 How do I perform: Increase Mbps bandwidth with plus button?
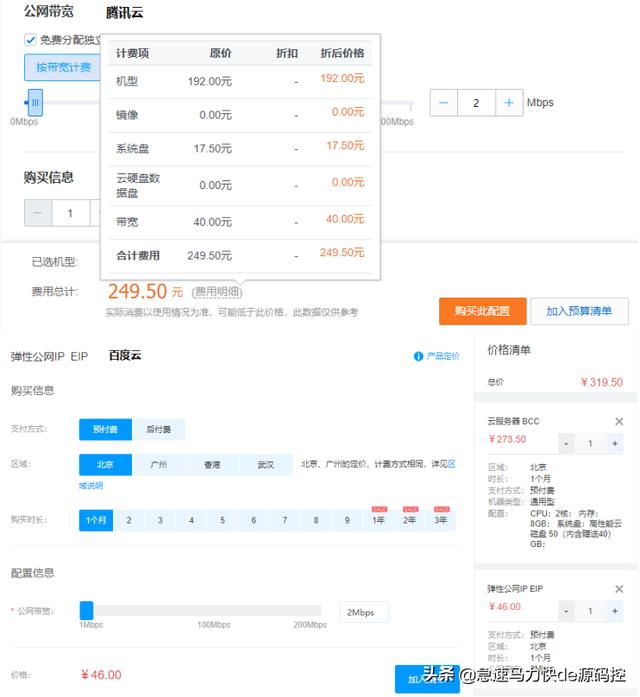click(509, 103)
